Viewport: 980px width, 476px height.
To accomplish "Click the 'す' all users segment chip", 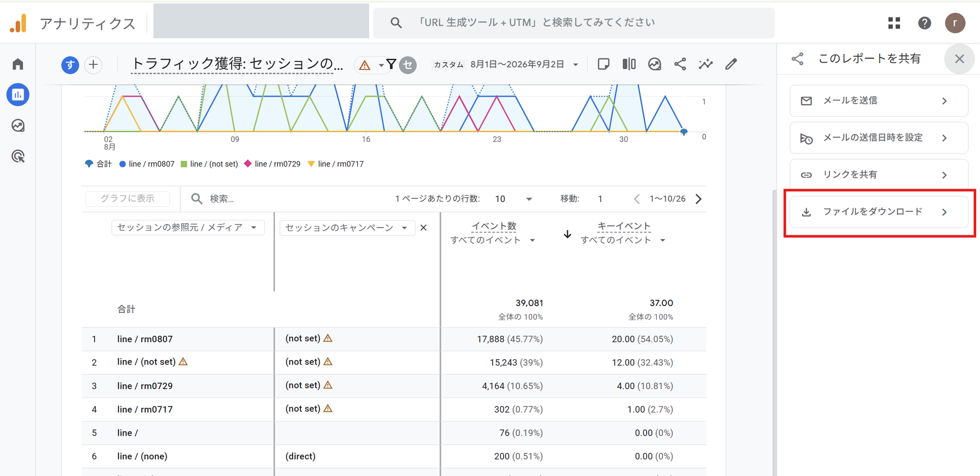I will click(70, 65).
